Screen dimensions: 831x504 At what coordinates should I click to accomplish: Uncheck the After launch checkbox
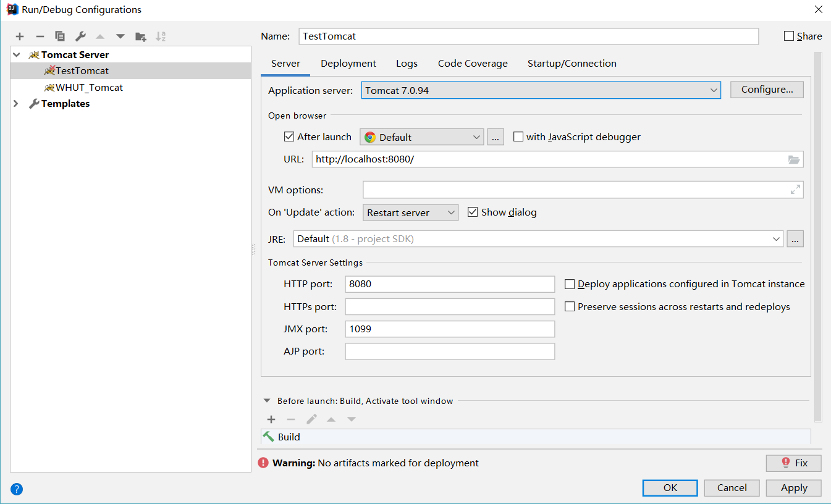click(289, 136)
